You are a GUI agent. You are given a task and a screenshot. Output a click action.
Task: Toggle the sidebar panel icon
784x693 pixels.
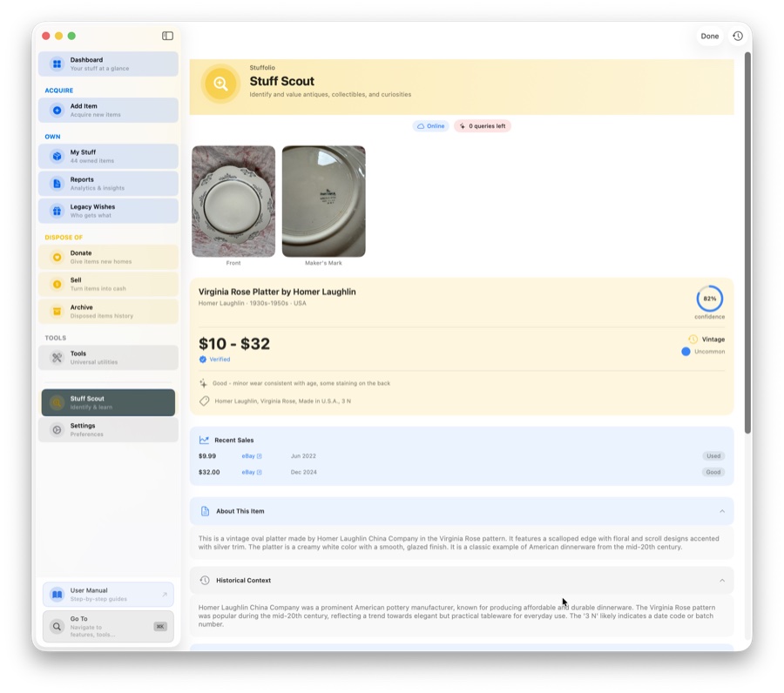[x=167, y=36]
